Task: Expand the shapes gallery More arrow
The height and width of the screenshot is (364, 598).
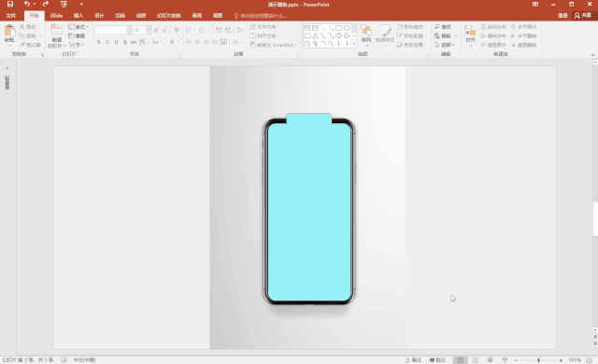Action: 354,44
